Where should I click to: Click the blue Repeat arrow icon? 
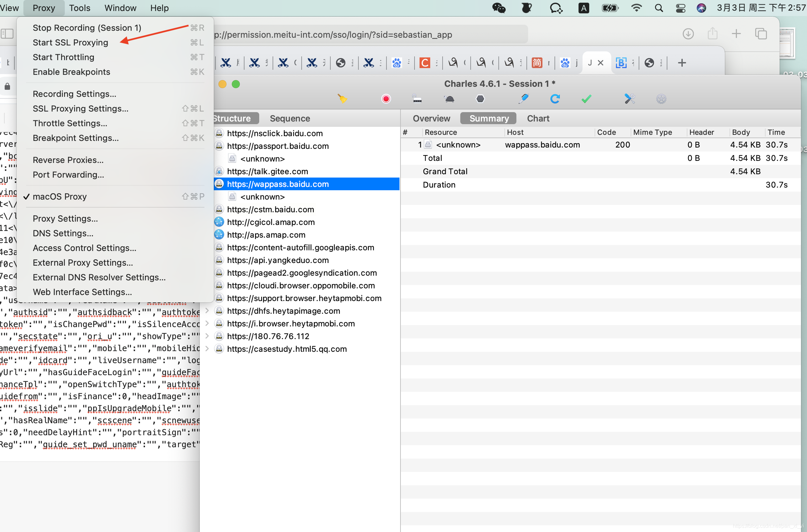pos(555,99)
